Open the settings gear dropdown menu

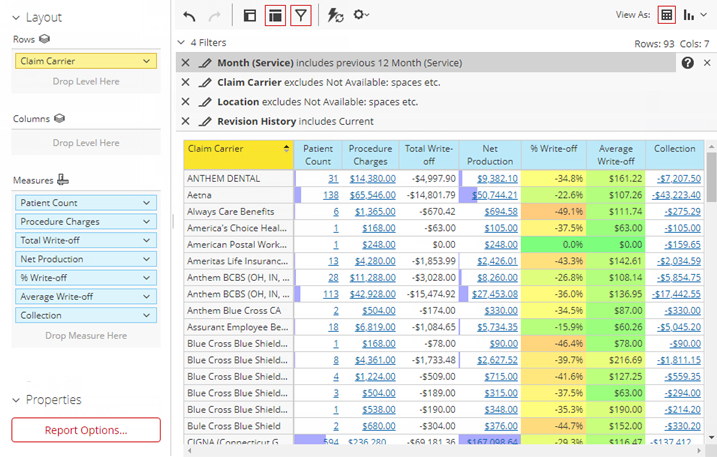coord(361,15)
